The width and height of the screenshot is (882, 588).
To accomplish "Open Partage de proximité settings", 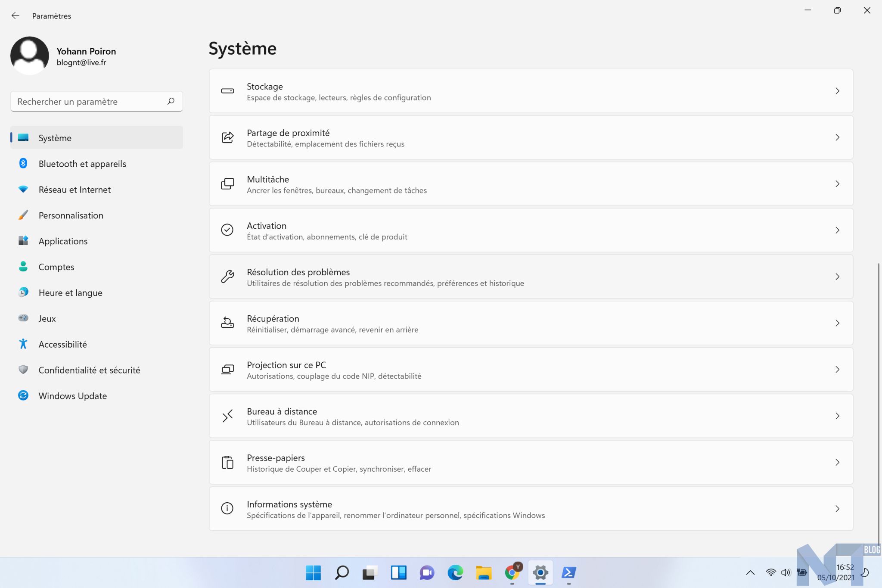I will 531,137.
